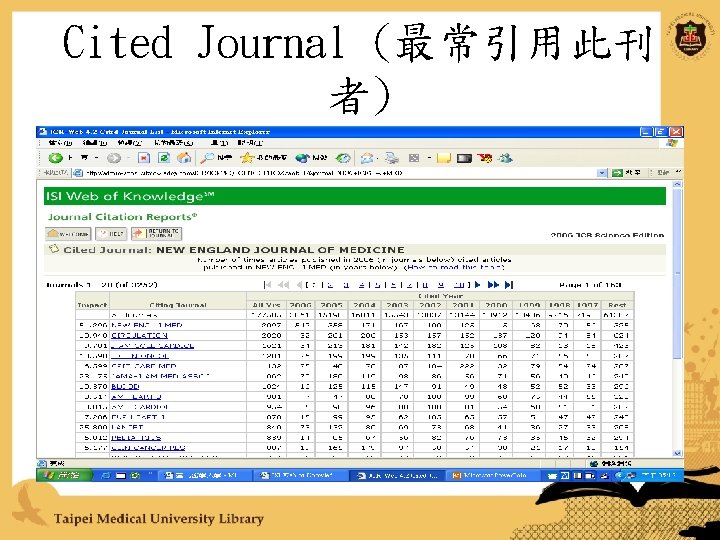Viewport: 720px width, 540px height.
Task: Open the BLOOD citing journal link
Action: [125, 387]
